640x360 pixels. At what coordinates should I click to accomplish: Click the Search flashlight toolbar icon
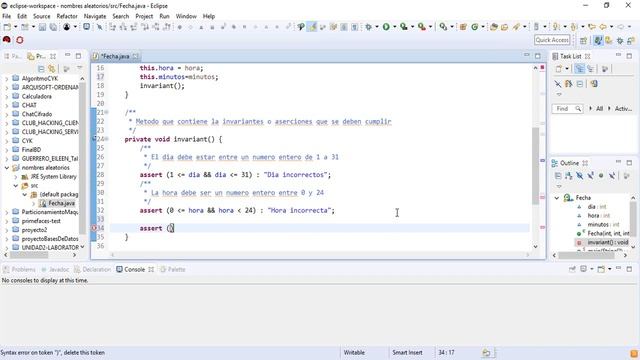[516, 27]
